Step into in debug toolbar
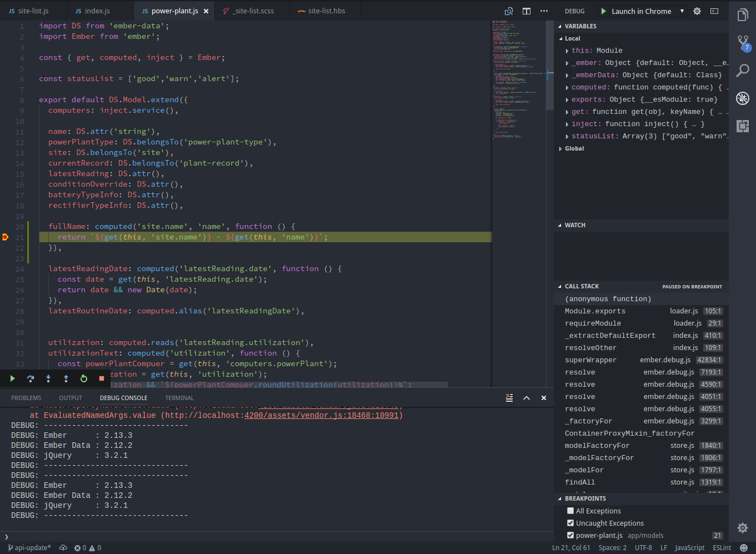 pos(48,378)
